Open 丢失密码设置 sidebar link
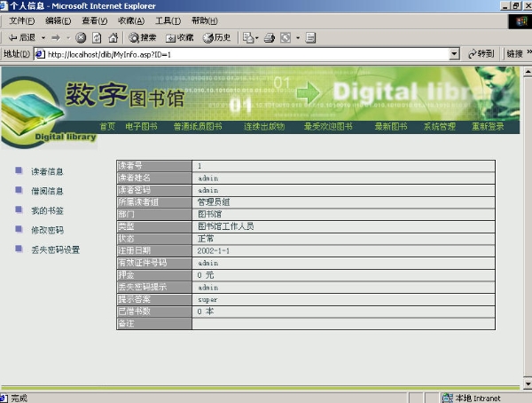532x403 pixels. [x=55, y=249]
